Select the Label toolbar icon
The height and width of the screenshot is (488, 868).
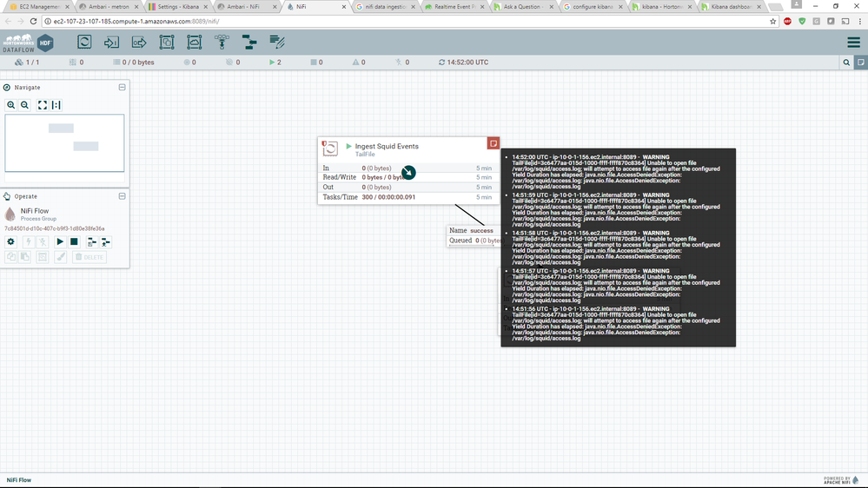277,42
